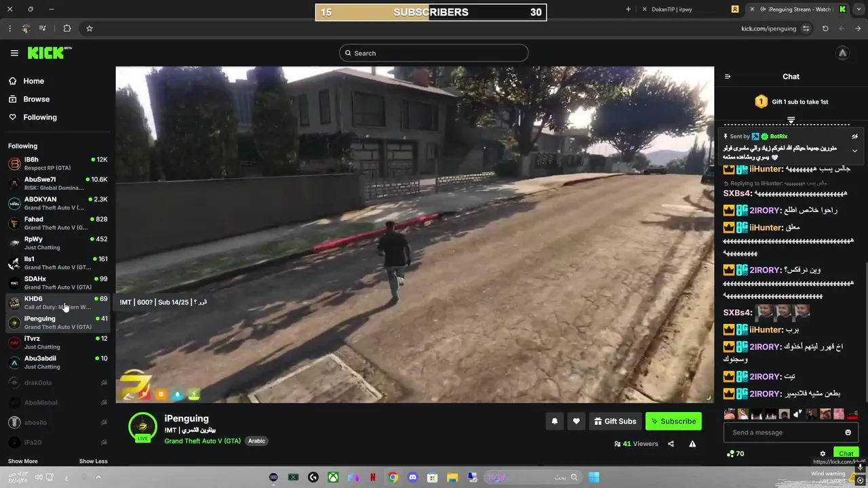The width and height of the screenshot is (868, 488).
Task: Click the iPenguing streamer avatar
Action: click(142, 426)
